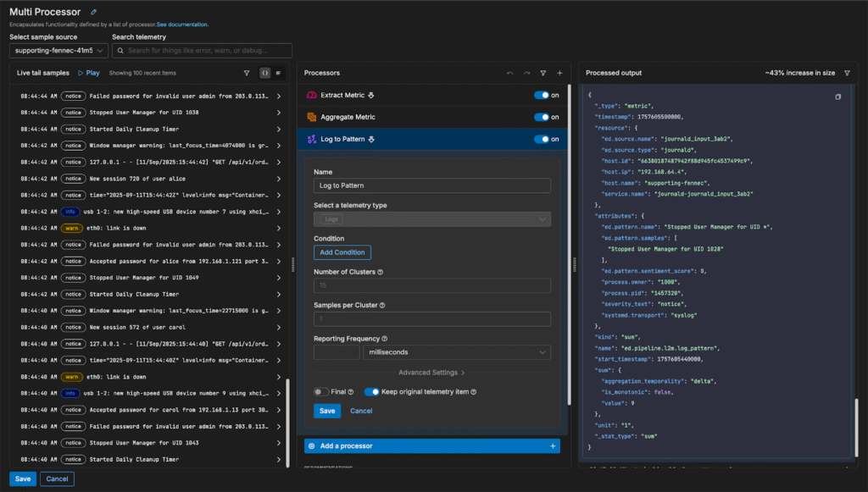Open the milliseconds unit dropdown
868x492 pixels.
456,352
